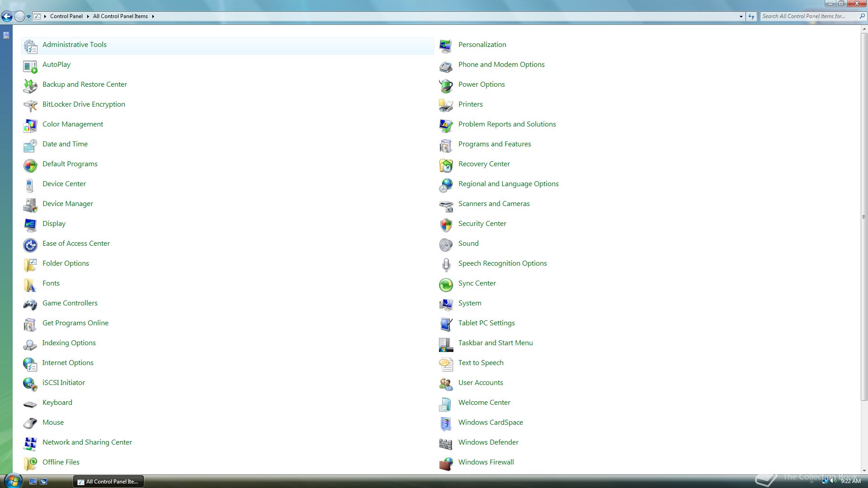Open the Game Controllers icon
Image resolution: width=868 pixels, height=488 pixels.
(30, 305)
